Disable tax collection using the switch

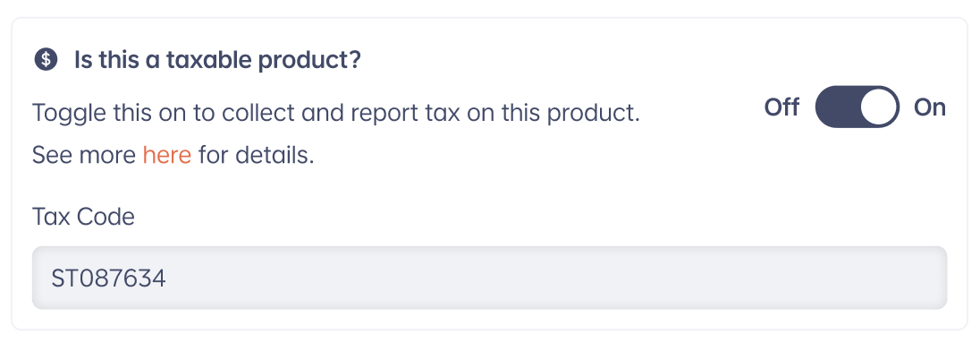pos(857,107)
